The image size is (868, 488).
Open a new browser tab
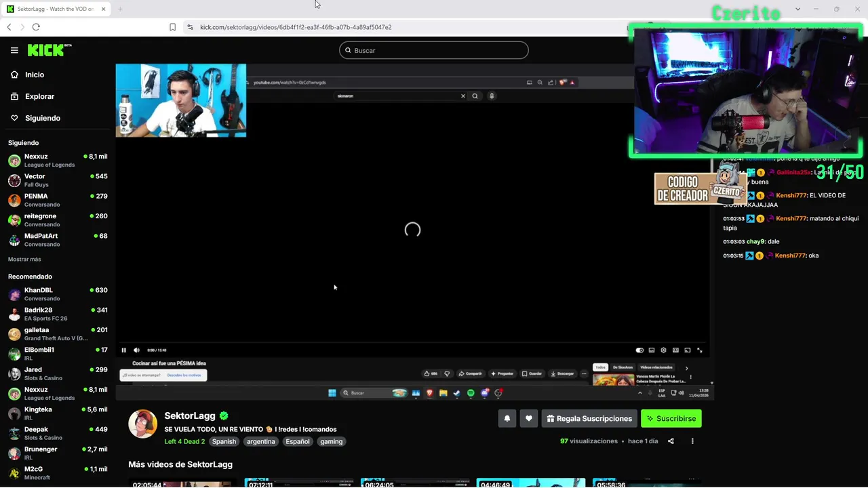[120, 9]
